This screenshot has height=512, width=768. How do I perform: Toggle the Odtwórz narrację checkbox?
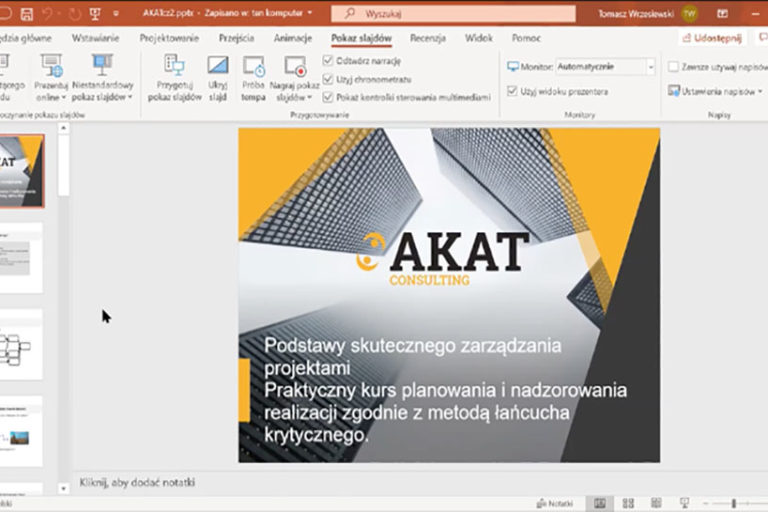[x=328, y=60]
